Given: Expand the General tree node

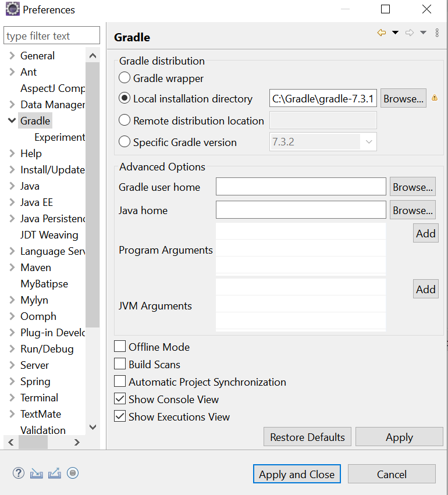Looking at the screenshot, I should pos(12,56).
